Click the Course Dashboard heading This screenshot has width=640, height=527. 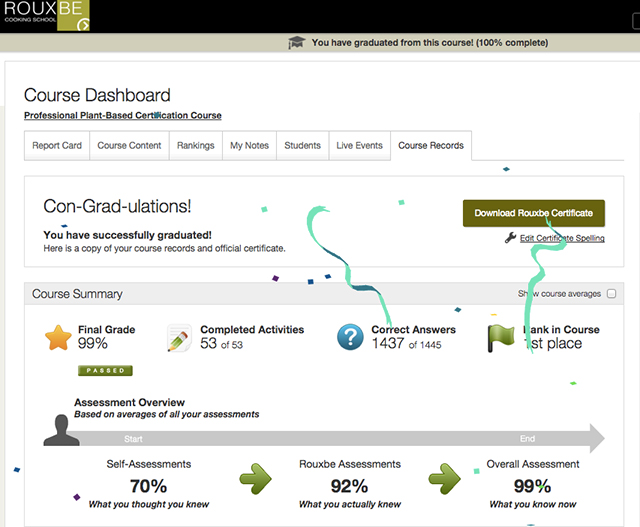point(97,95)
